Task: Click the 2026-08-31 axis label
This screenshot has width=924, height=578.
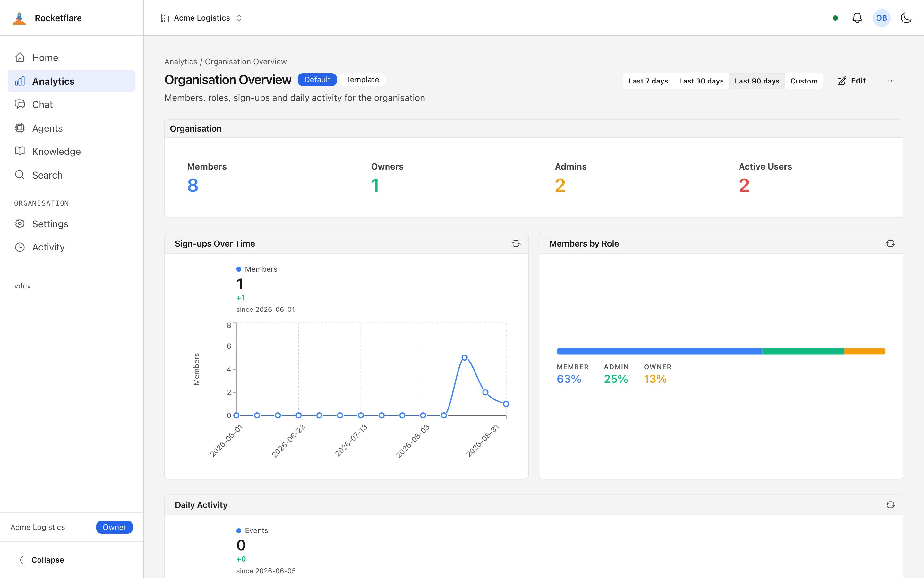Action: tap(483, 440)
